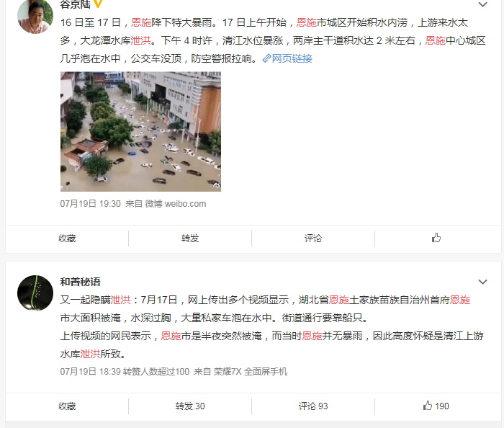Open 评论 93 on second post
This screenshot has width=504, height=428.
(x=313, y=406)
